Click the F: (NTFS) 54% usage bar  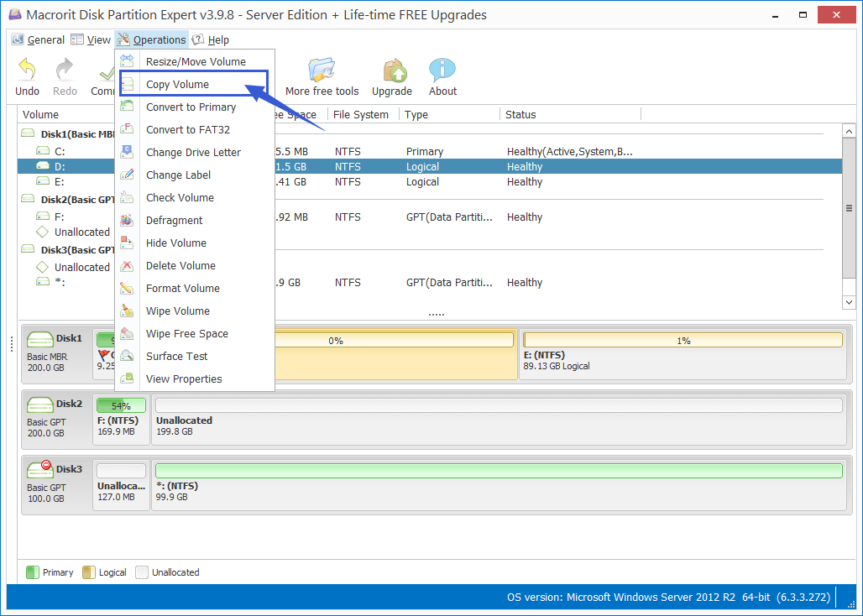point(121,406)
